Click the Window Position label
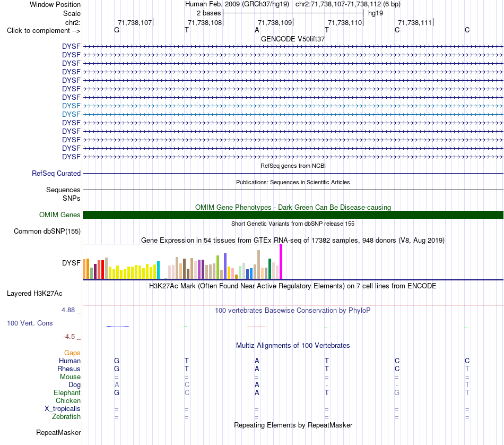504x445 pixels. click(55, 4)
